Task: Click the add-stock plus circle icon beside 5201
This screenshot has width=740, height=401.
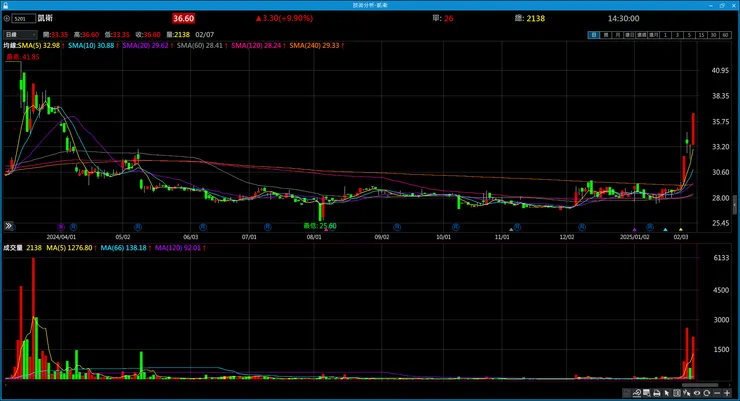Action: coord(7,18)
